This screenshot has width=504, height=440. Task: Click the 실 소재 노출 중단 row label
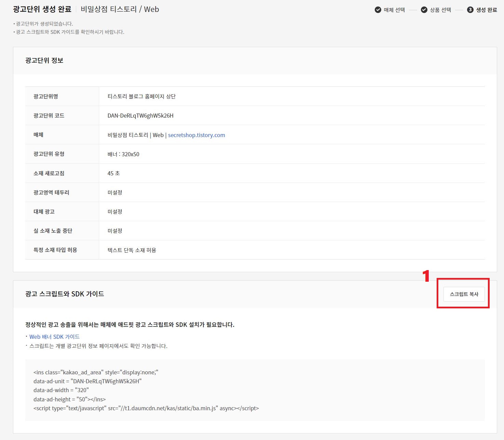(53, 231)
